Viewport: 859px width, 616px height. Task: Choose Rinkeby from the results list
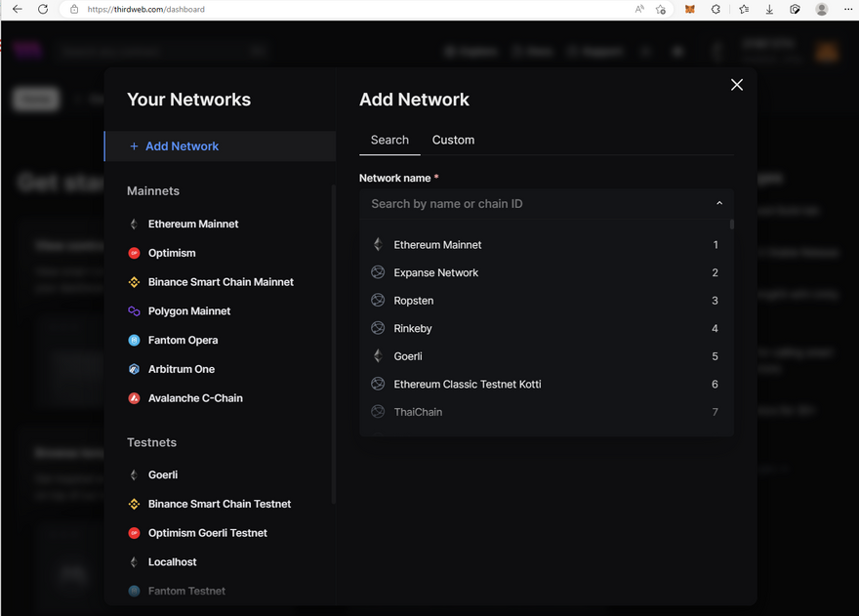point(545,328)
